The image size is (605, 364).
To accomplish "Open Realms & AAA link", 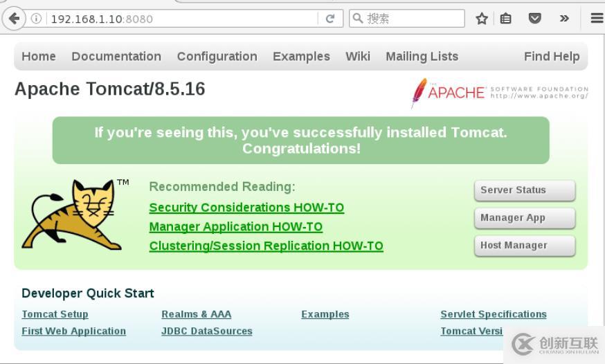I will tap(197, 314).
